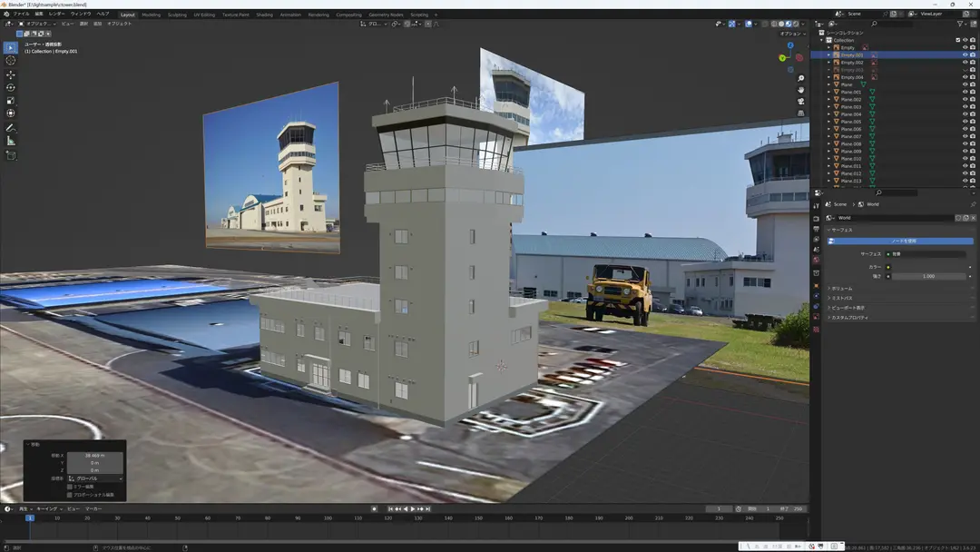Choose the Add Cube tool

point(11,155)
